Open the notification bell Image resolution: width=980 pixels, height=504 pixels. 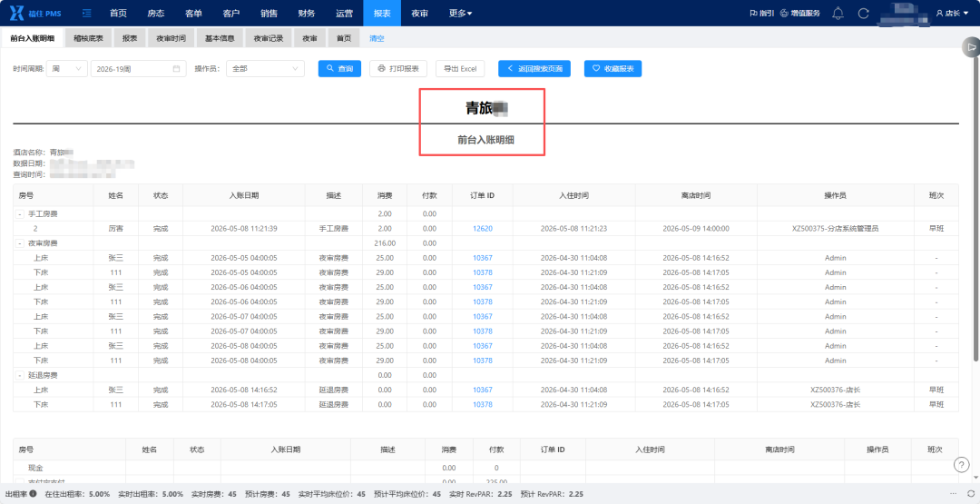pyautogui.click(x=838, y=13)
